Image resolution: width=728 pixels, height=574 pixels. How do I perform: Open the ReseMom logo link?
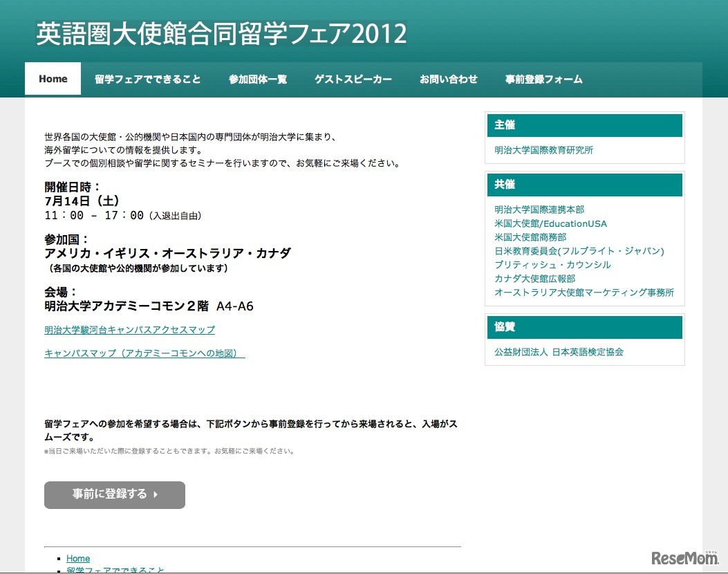(684, 557)
